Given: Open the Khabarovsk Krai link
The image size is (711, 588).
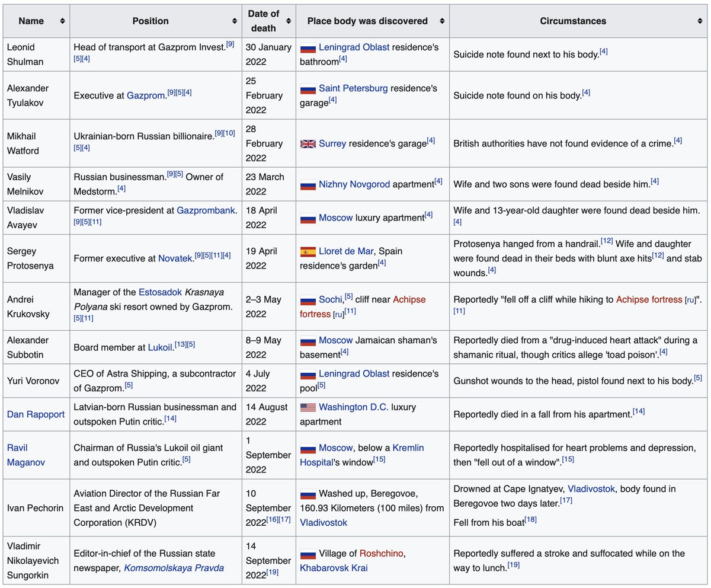Looking at the screenshot, I should pos(334,568).
